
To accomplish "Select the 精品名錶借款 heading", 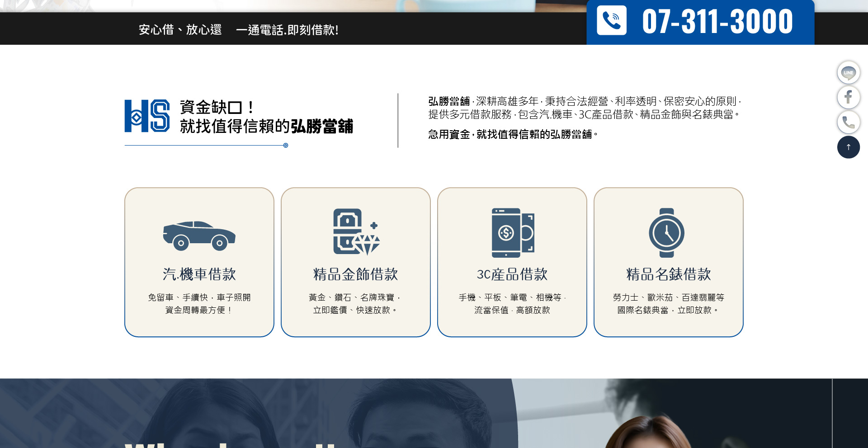I will click(668, 274).
